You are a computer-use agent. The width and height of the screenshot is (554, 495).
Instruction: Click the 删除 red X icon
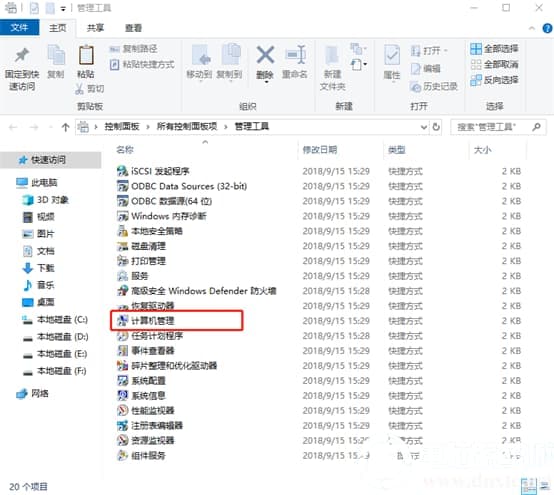265,55
